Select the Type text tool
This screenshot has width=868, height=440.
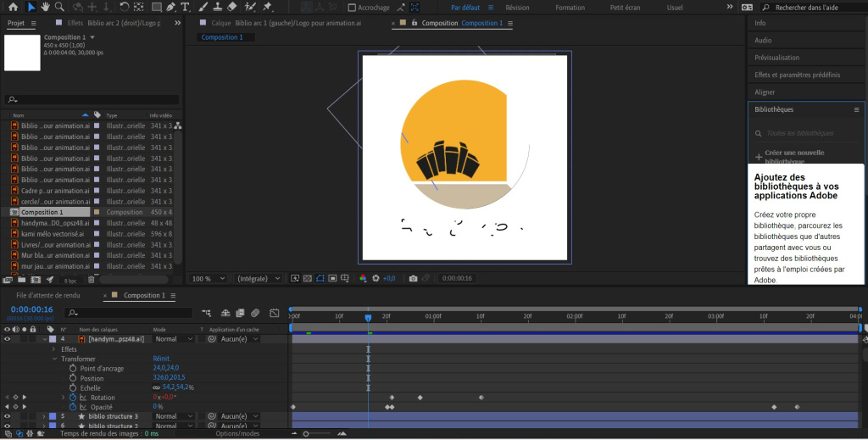tap(185, 7)
